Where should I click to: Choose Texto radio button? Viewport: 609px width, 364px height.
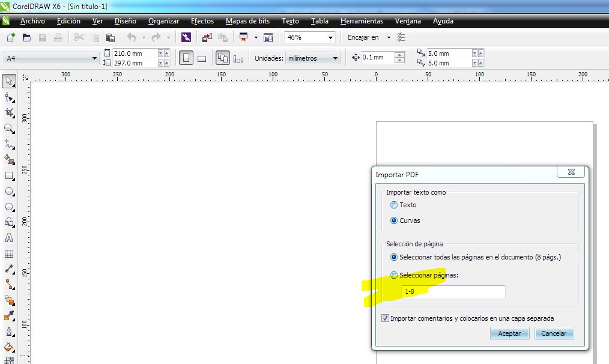coord(394,205)
